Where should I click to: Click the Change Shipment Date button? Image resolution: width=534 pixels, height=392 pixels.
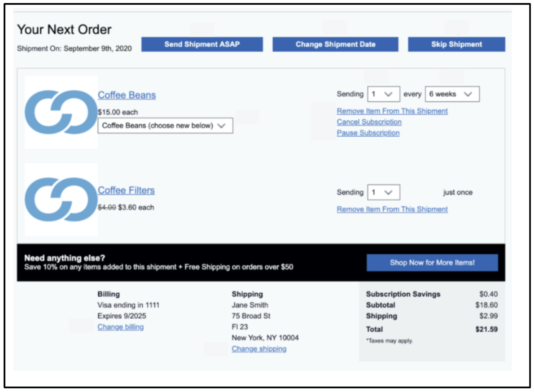click(335, 44)
